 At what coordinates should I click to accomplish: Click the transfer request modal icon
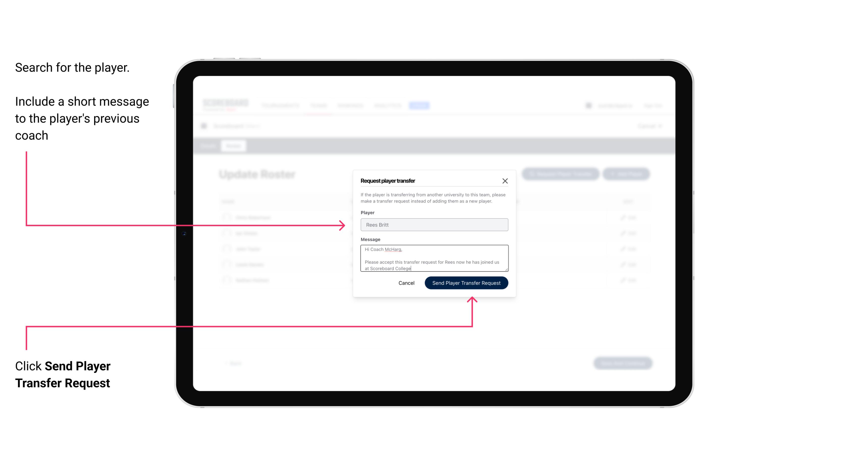point(506,181)
